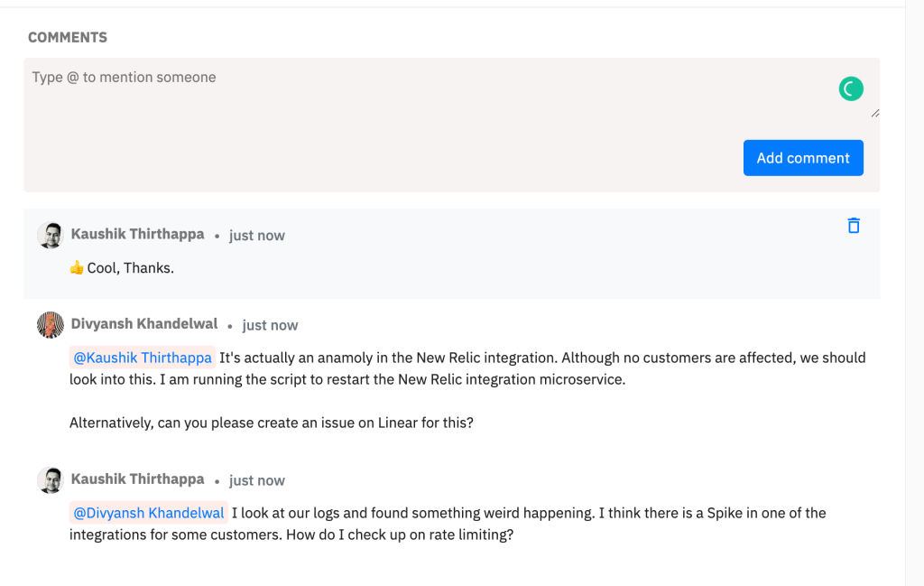Click Kaushik's avatar beside the "Cool, Thanks." comment
Viewport: 924px width, 586px height.
click(x=50, y=235)
